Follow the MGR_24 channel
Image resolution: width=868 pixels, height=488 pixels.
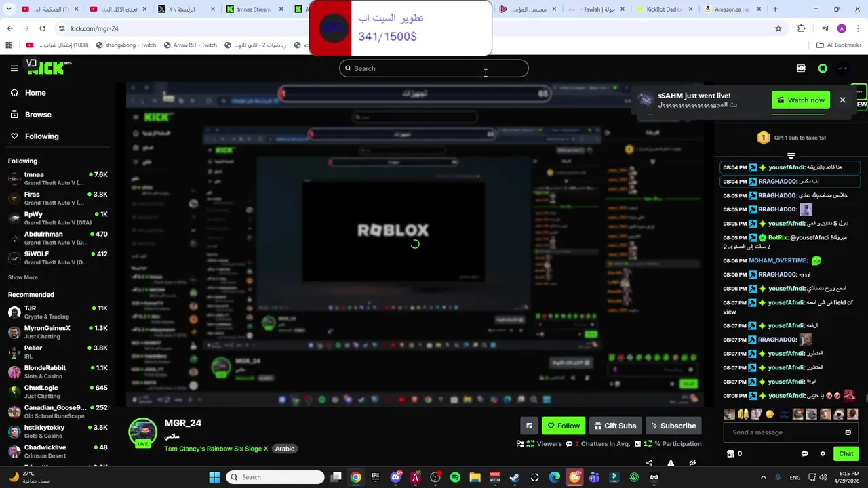(563, 426)
